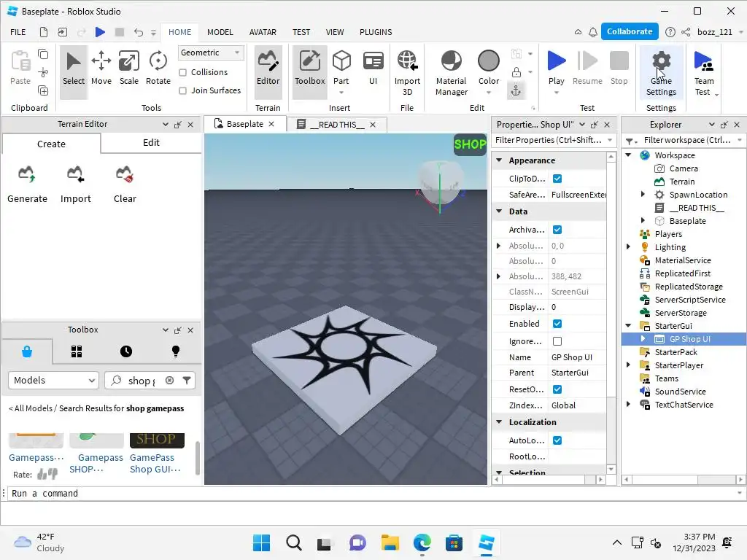The width and height of the screenshot is (747, 560).
Task: Expand the SpawnLocation tree node
Action: tap(643, 194)
